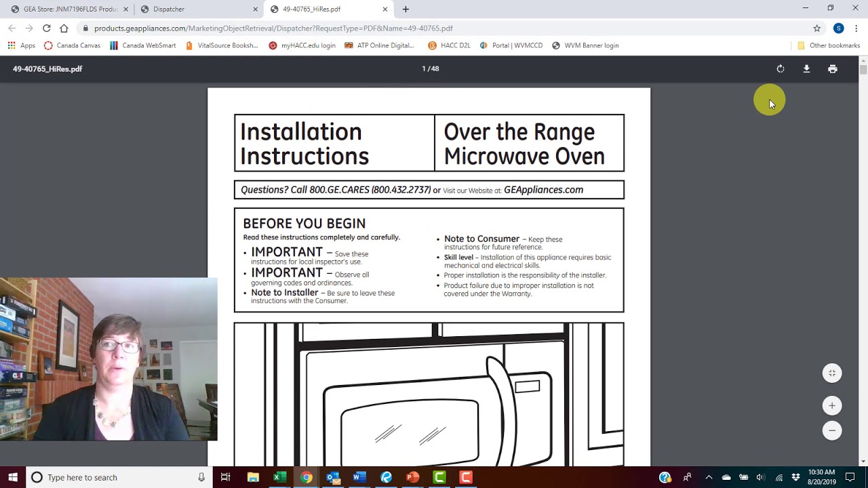Screen dimensions: 868x488
Task: Open the Apps bookmark shortcut
Action: [x=21, y=45]
